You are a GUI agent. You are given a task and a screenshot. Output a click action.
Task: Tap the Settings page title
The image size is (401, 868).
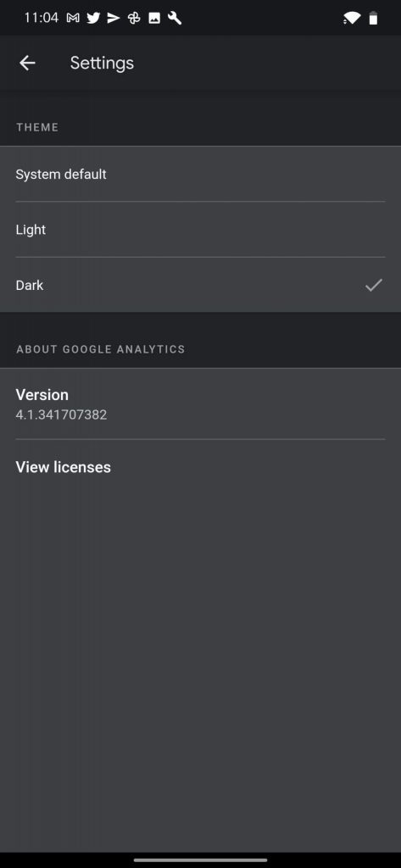(x=102, y=63)
